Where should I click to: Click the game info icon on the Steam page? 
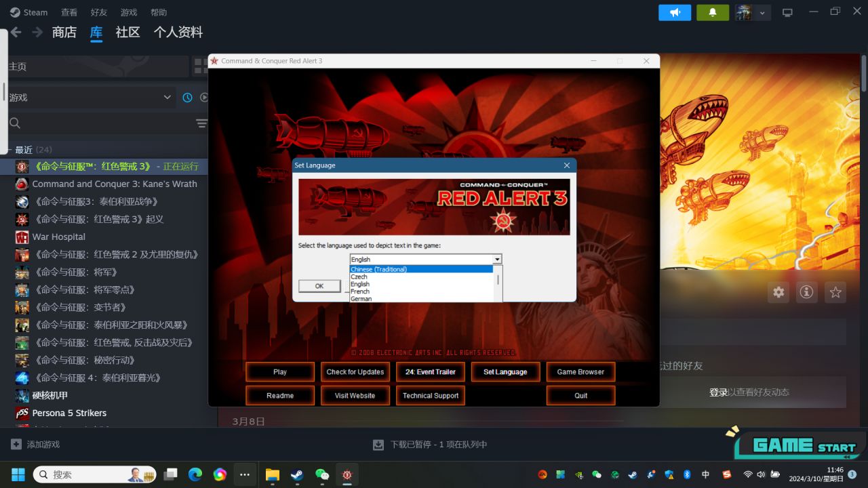click(x=806, y=292)
